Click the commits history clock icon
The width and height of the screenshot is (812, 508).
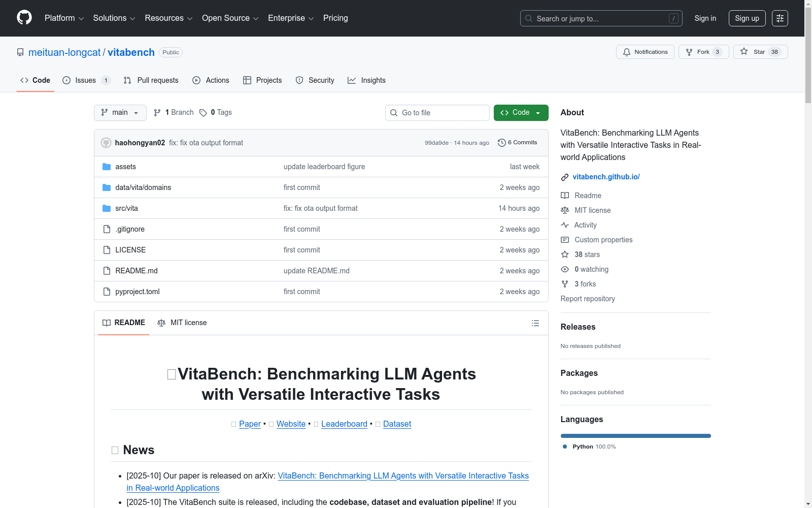pyautogui.click(x=501, y=143)
